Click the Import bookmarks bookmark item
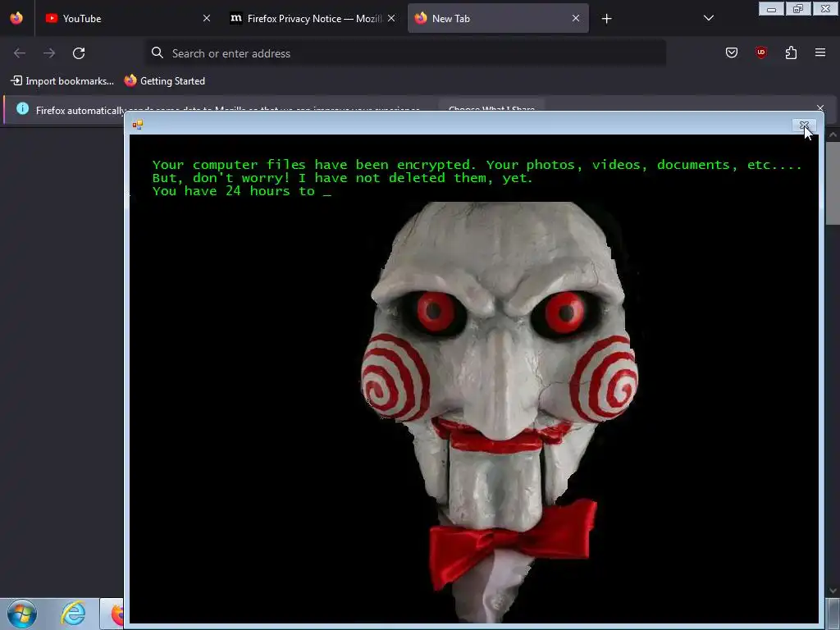The image size is (840, 630). click(x=62, y=81)
